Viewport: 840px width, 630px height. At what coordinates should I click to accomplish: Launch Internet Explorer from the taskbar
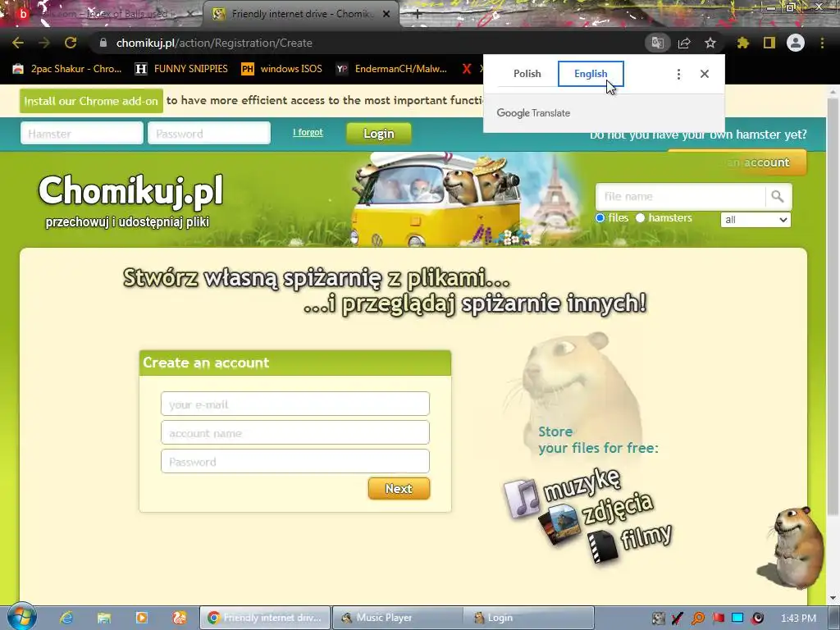tap(66, 618)
